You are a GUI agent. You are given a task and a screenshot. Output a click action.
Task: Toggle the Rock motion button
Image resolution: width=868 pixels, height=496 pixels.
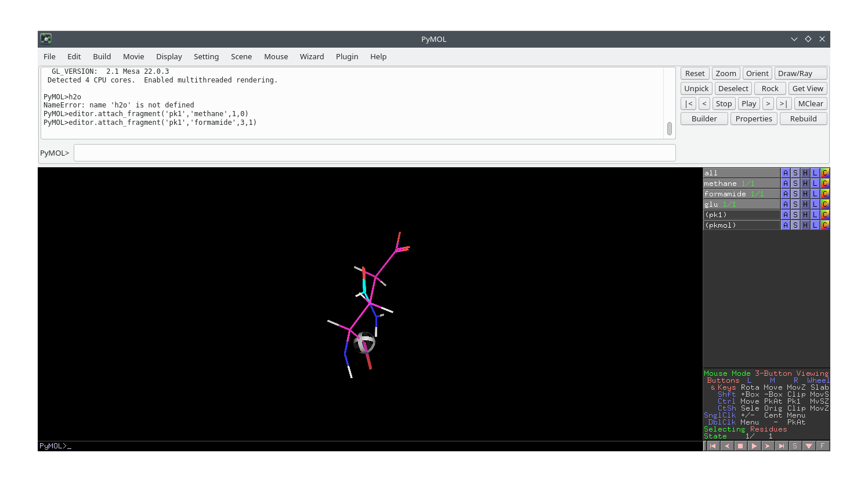770,88
